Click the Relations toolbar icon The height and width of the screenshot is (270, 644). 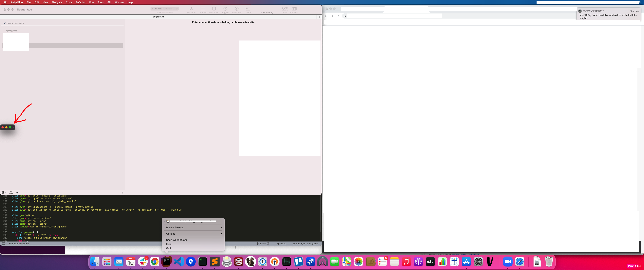click(x=214, y=10)
